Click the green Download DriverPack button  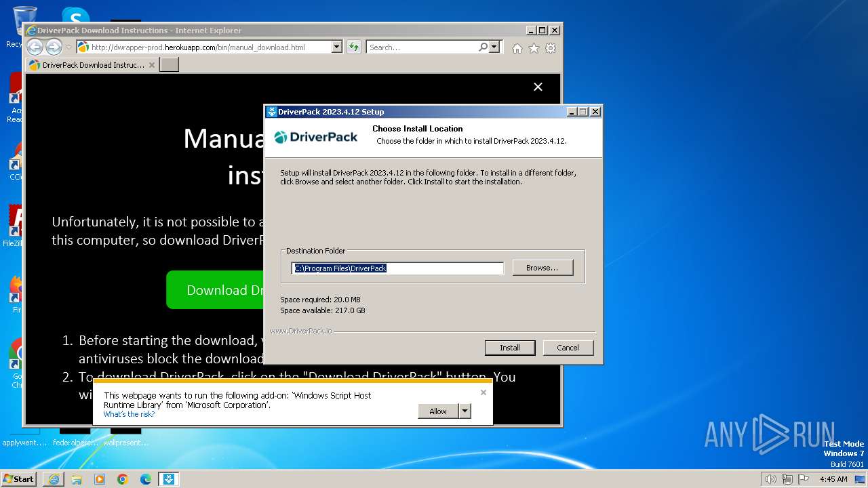pyautogui.click(x=215, y=290)
